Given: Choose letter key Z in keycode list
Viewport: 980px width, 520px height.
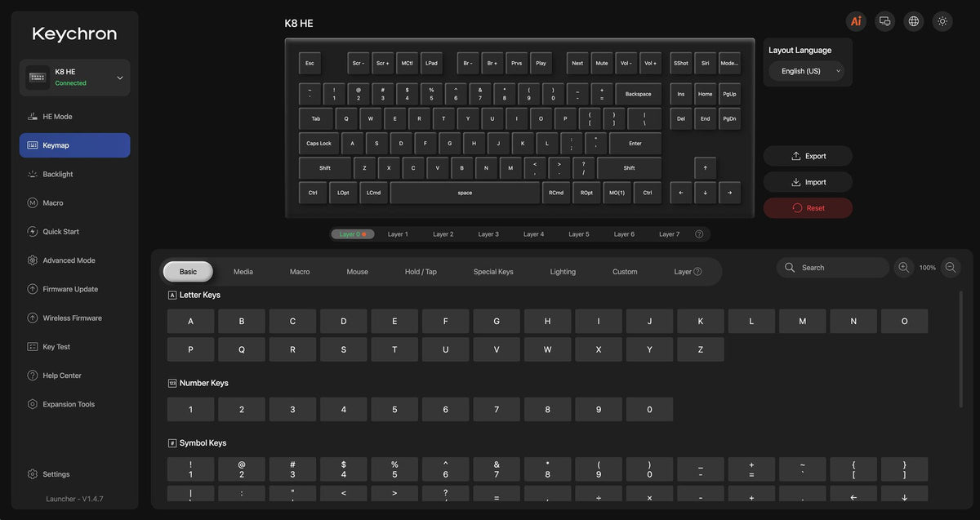Looking at the screenshot, I should click(701, 349).
